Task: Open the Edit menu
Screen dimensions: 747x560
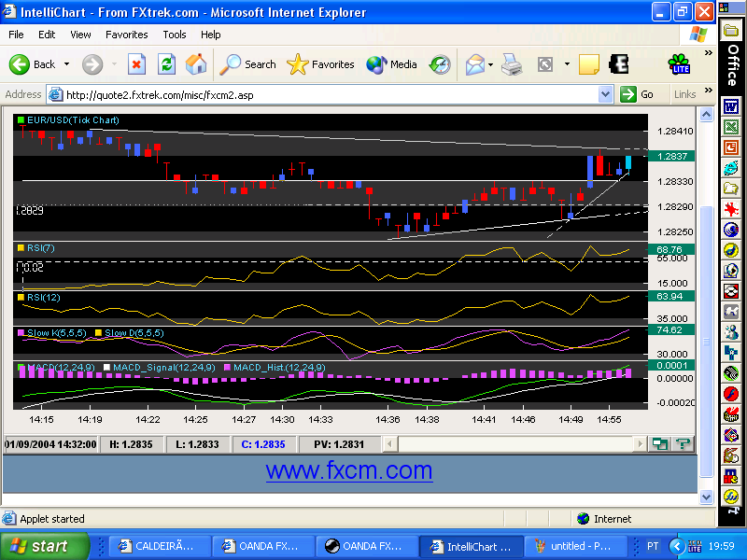Action: tap(47, 35)
